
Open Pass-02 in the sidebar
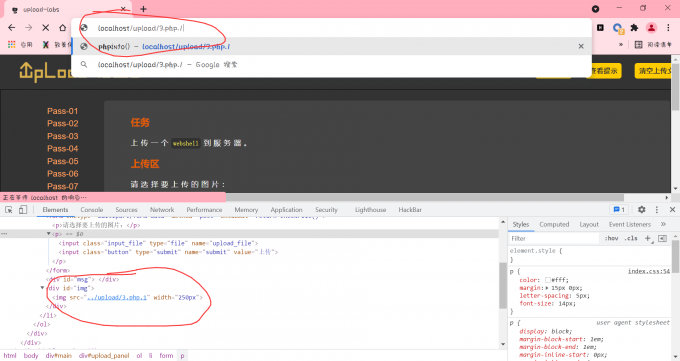pyautogui.click(x=62, y=124)
